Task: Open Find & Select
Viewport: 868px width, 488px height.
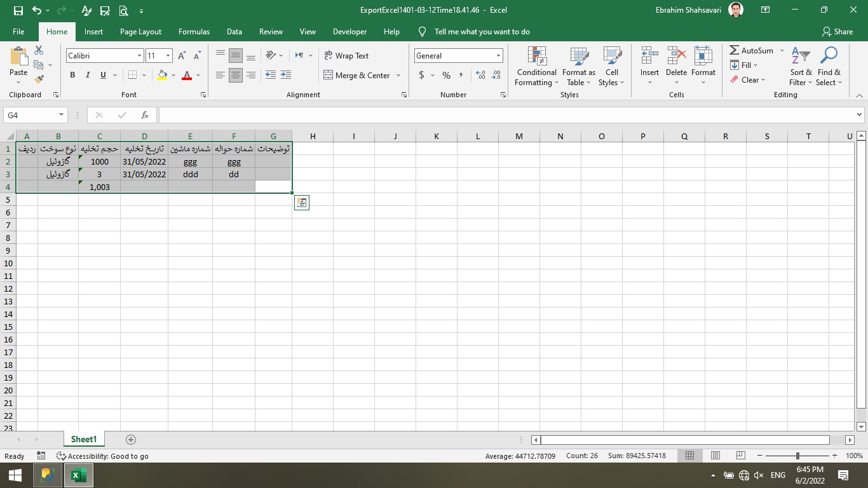Action: pyautogui.click(x=829, y=66)
